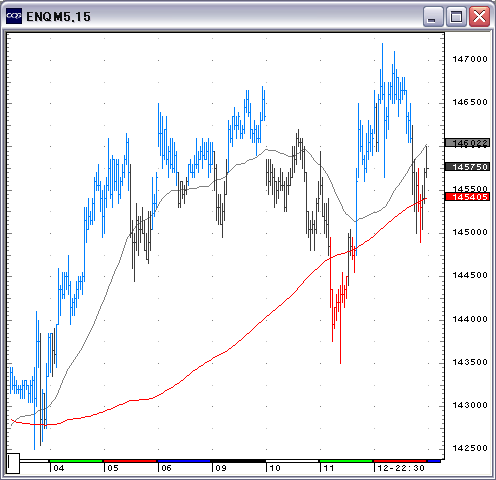Click the small box at time axis corner
496x480 pixels.
tap(13, 463)
